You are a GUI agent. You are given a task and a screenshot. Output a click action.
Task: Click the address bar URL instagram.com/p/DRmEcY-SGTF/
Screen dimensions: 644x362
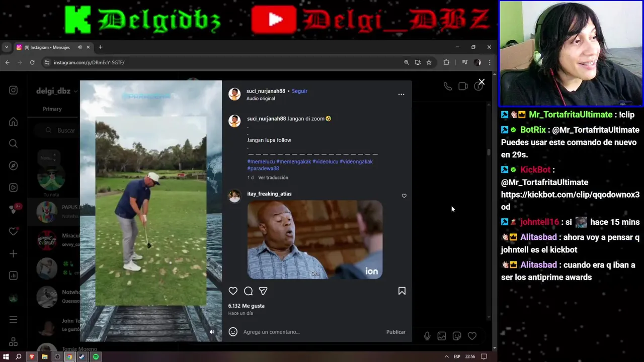coord(89,62)
